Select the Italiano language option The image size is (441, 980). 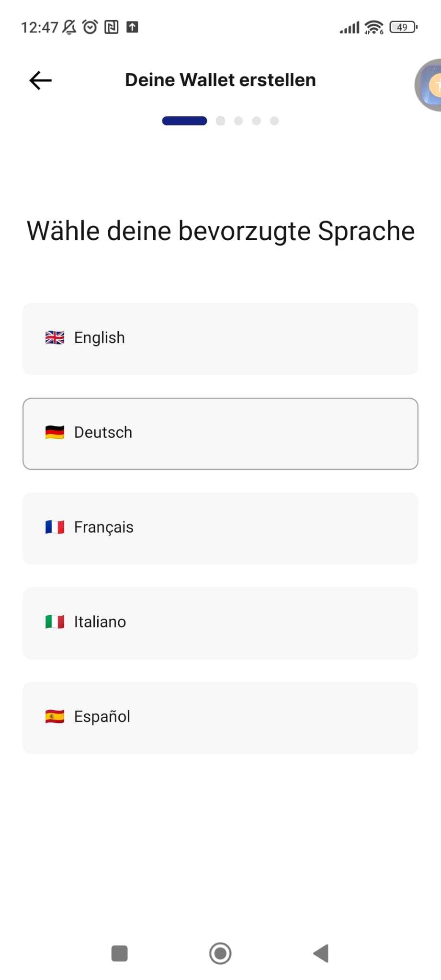tap(220, 623)
